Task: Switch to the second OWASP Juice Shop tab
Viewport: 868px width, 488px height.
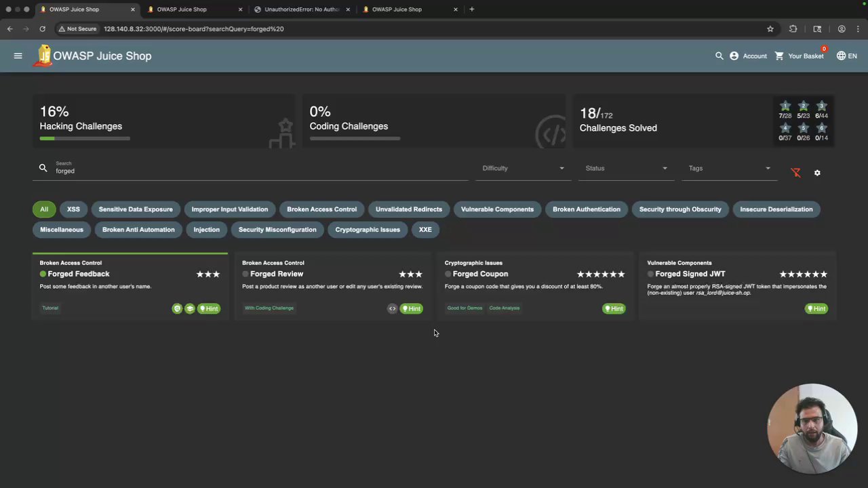Action: (195, 9)
